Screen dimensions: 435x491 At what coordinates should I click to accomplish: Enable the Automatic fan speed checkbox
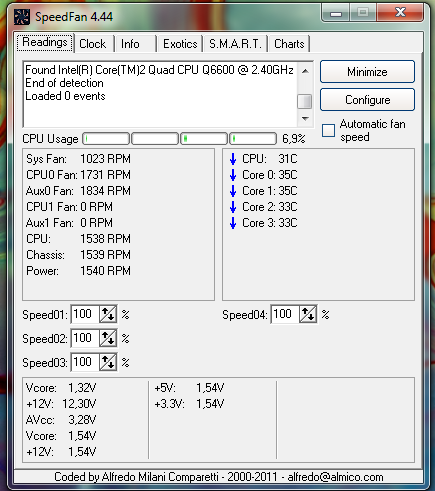(x=328, y=130)
